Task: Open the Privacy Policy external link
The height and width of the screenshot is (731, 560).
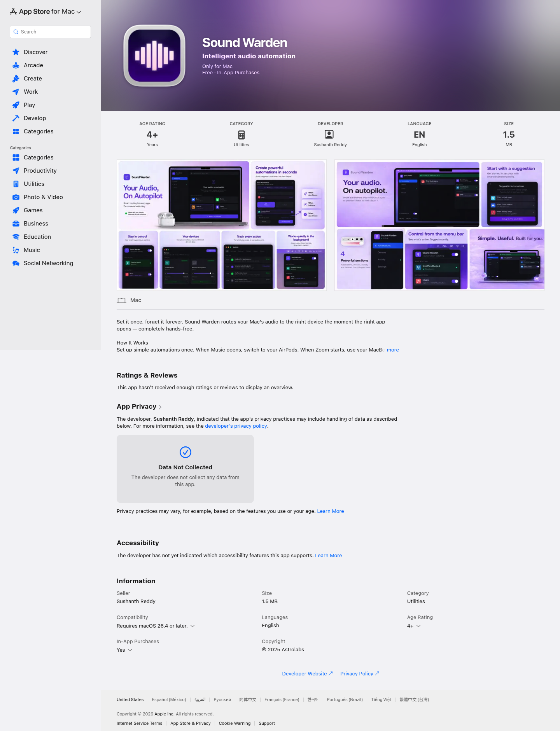Action: [x=360, y=674]
